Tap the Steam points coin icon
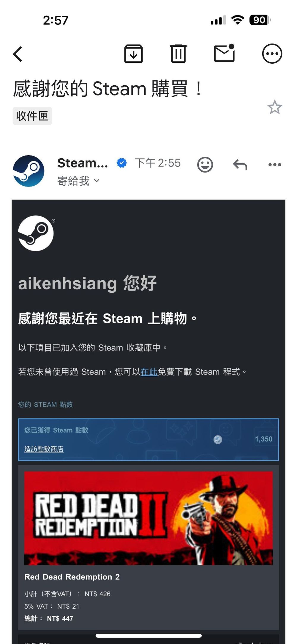 point(218,439)
